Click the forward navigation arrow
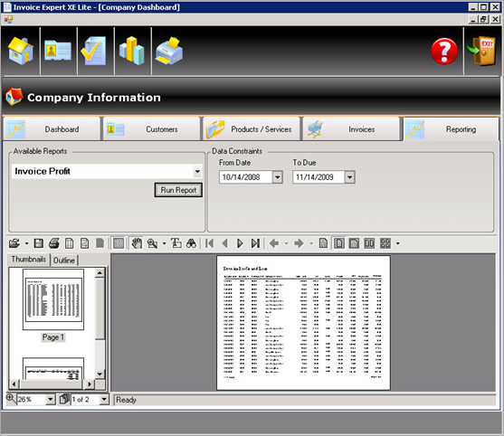The image size is (504, 436). [x=299, y=243]
